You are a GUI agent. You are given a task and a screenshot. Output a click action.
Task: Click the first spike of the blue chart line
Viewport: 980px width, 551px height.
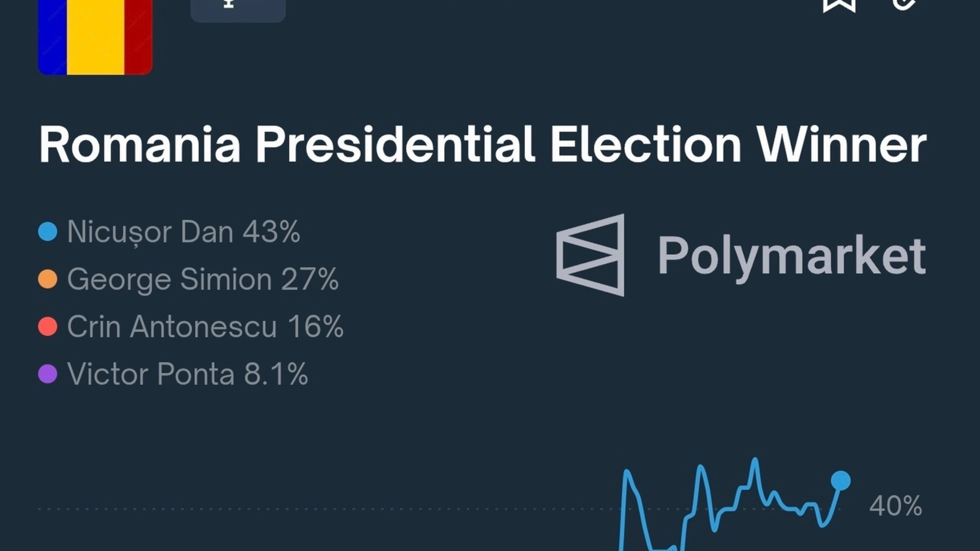click(627, 472)
